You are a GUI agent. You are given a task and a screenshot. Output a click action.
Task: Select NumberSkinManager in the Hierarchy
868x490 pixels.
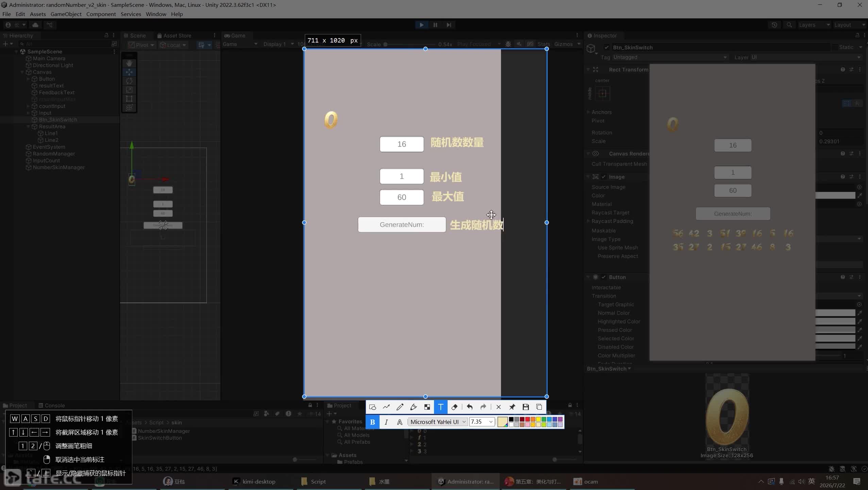coord(59,167)
